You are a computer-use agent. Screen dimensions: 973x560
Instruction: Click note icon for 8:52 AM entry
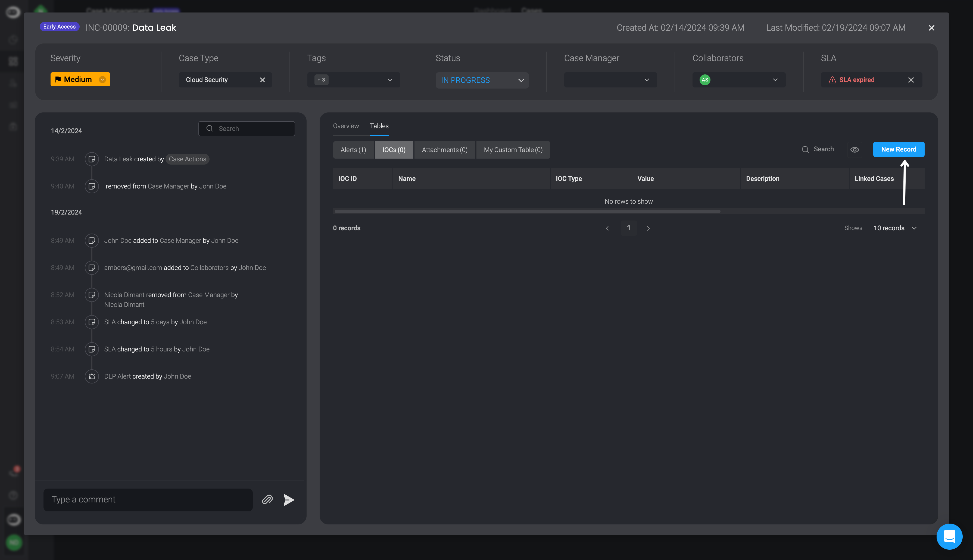click(92, 295)
